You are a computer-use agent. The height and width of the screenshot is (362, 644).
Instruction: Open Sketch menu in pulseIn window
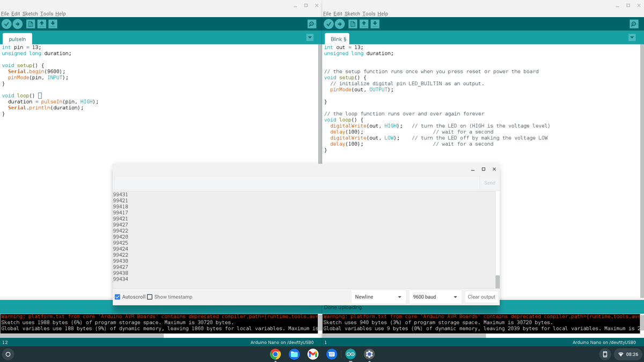[30, 13]
